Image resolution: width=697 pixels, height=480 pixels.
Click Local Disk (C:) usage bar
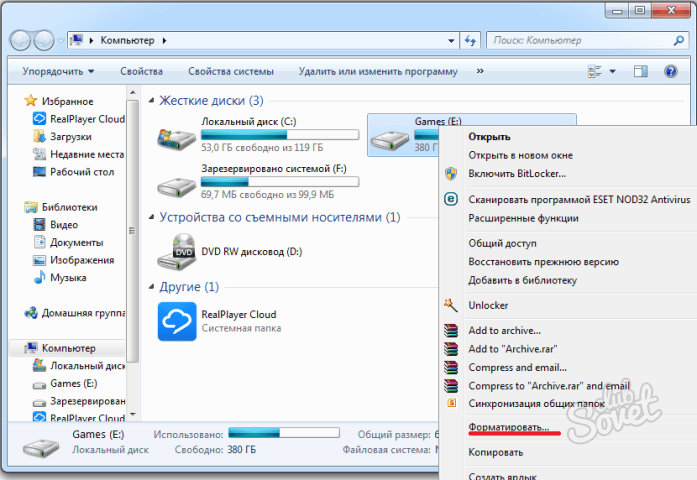click(x=280, y=135)
